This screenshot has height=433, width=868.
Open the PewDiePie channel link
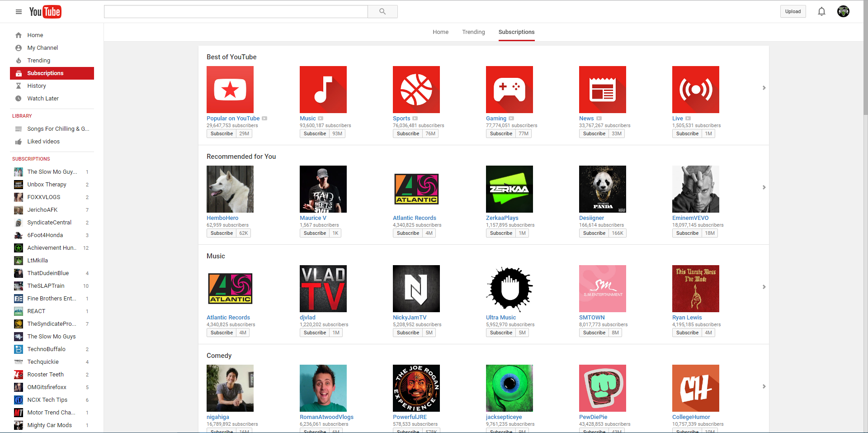[593, 417]
